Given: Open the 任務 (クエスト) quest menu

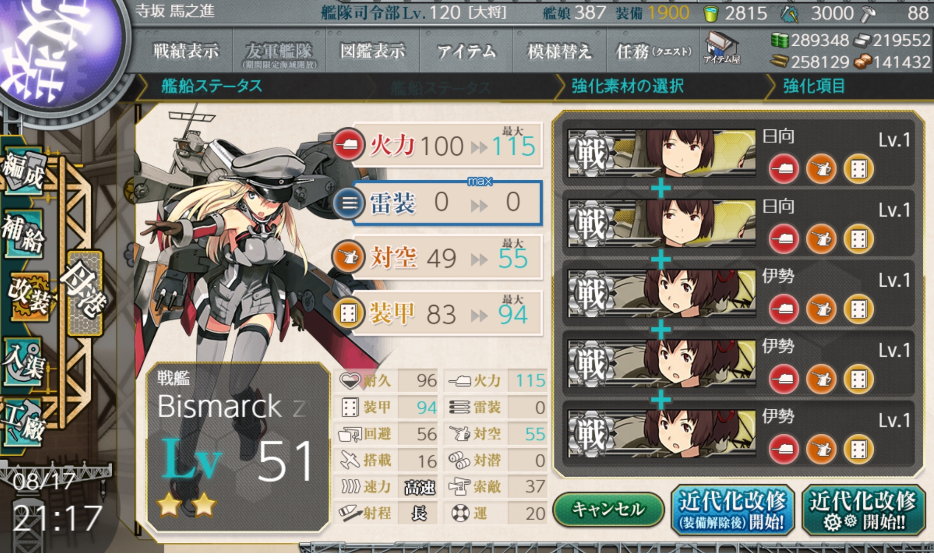Looking at the screenshot, I should [x=653, y=51].
